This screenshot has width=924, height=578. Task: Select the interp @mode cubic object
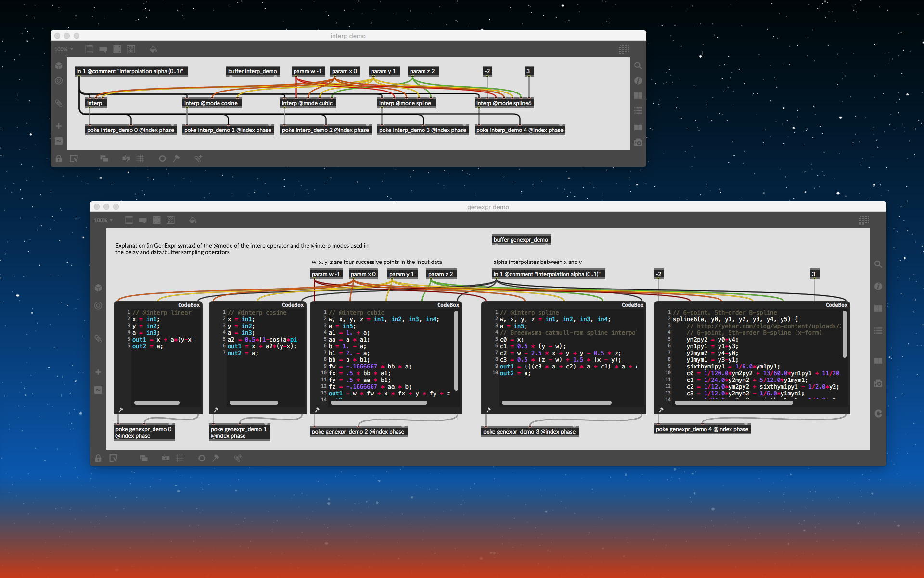click(307, 103)
